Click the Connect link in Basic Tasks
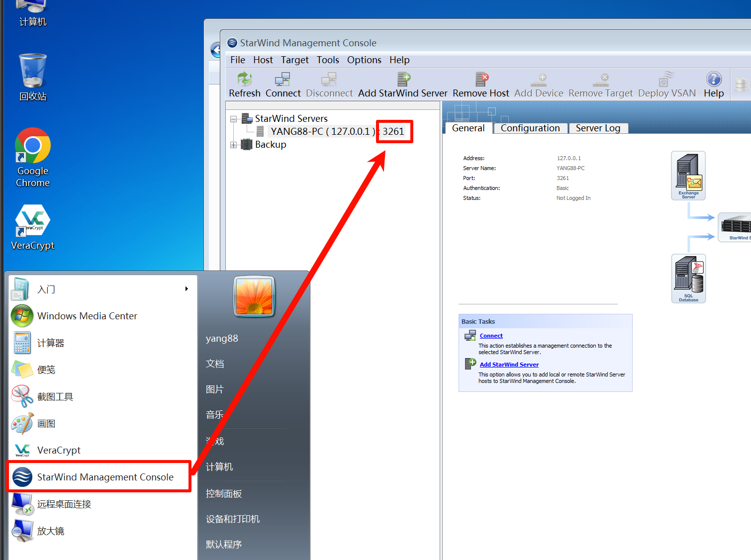751x560 pixels. (x=491, y=336)
